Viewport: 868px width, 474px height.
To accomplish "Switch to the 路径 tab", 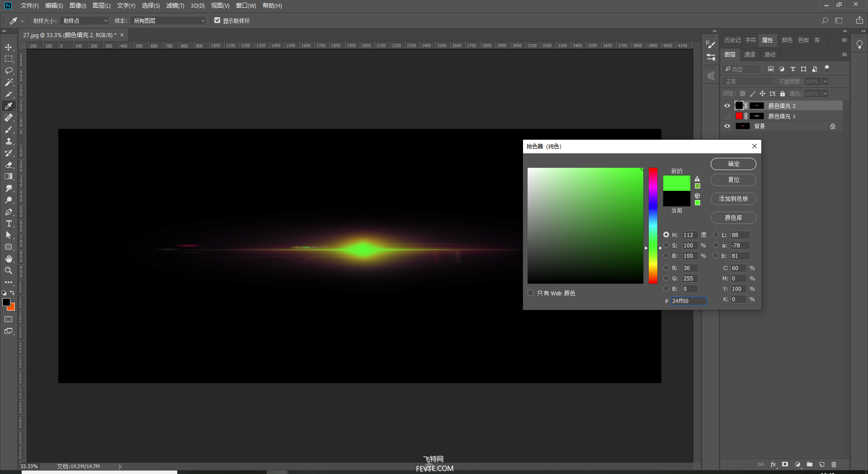I will 770,54.
